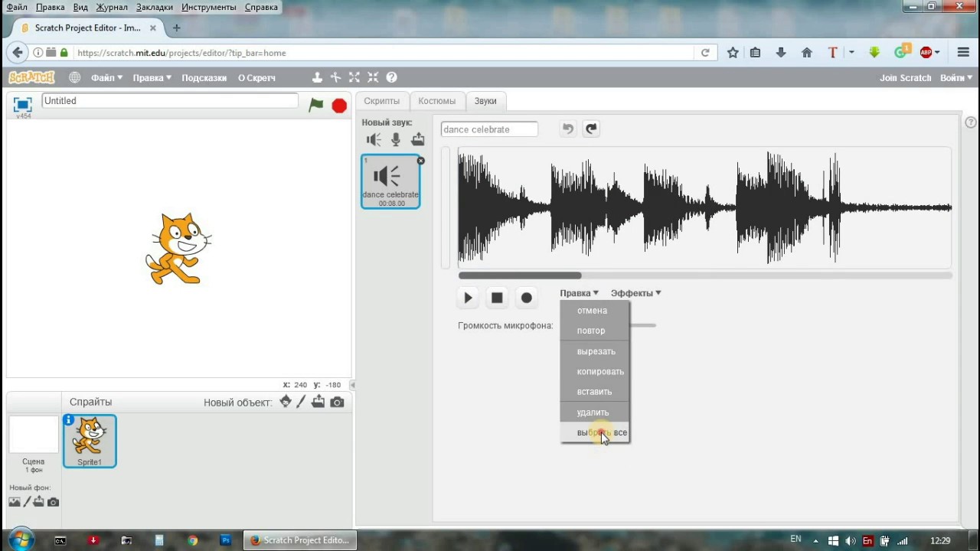Upload a sprite from file

click(318, 402)
